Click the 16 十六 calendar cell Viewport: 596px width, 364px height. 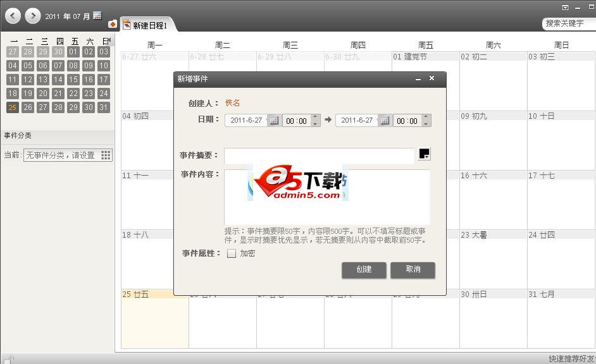pos(493,200)
